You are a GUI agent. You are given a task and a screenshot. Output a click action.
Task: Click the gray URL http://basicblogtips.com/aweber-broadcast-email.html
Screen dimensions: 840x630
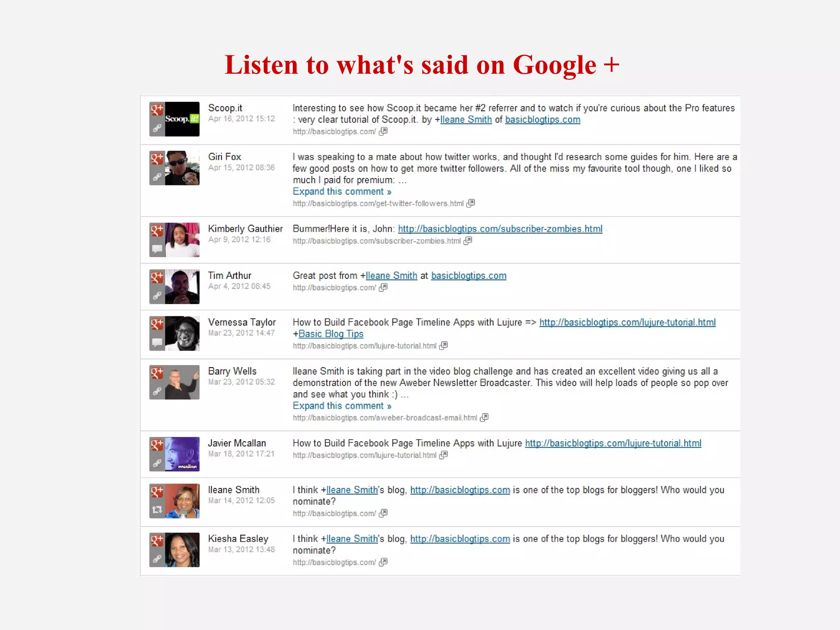point(385,418)
